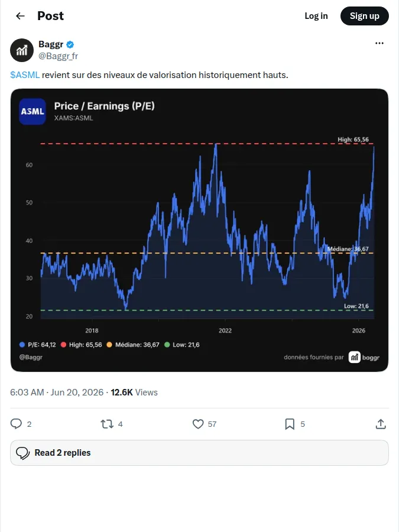Screen dimensions: 399x532
Task: Open Baggr profile avatar
Action: (x=22, y=50)
